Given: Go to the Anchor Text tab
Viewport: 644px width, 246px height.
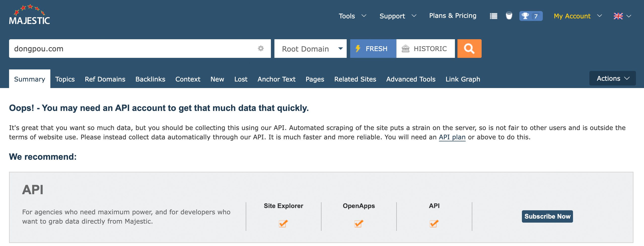Looking at the screenshot, I should 276,79.
